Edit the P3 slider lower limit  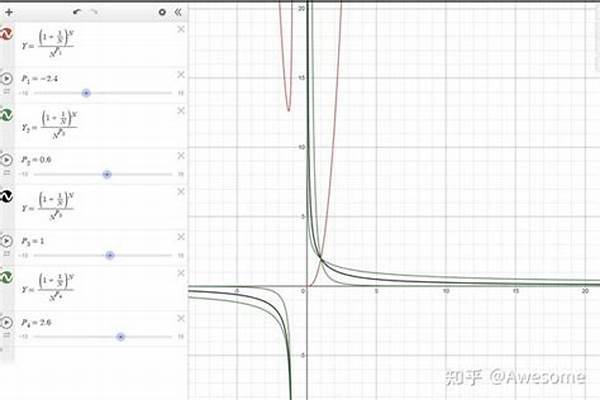tap(23, 255)
